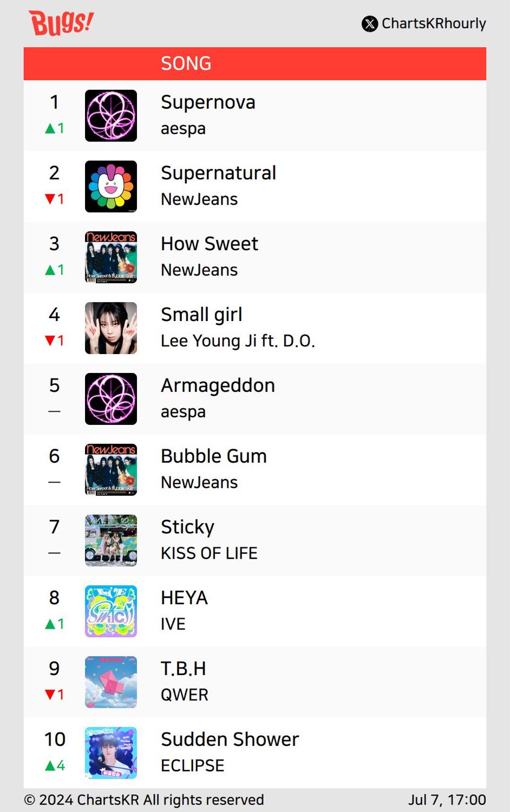Screen dimensions: 510x812
Task: Open the Sticky album cover by KISS OF LIFE
Action: 111,540
